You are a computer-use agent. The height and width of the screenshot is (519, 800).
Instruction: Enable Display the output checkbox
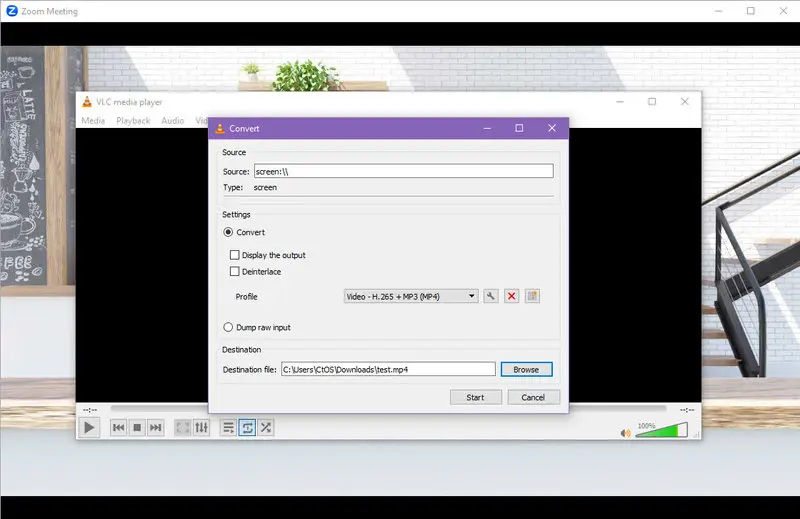pyautogui.click(x=235, y=255)
